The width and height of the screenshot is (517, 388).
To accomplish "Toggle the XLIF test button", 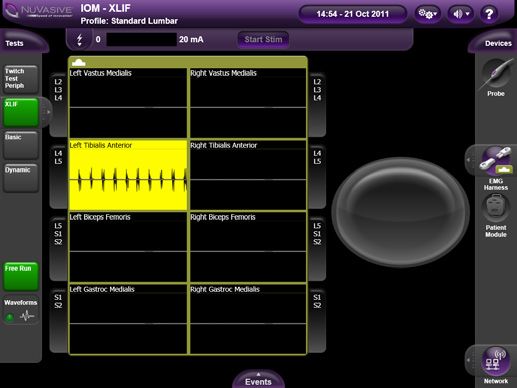I will click(21, 113).
